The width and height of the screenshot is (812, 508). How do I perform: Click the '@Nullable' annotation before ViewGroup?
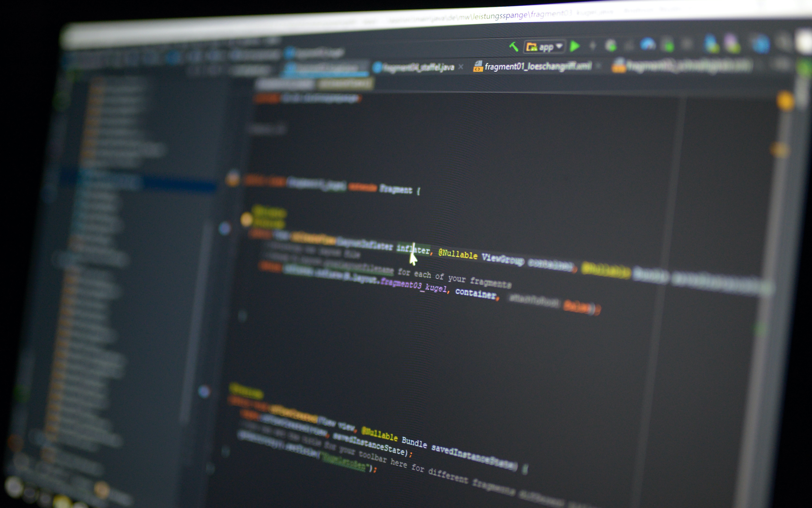458,254
